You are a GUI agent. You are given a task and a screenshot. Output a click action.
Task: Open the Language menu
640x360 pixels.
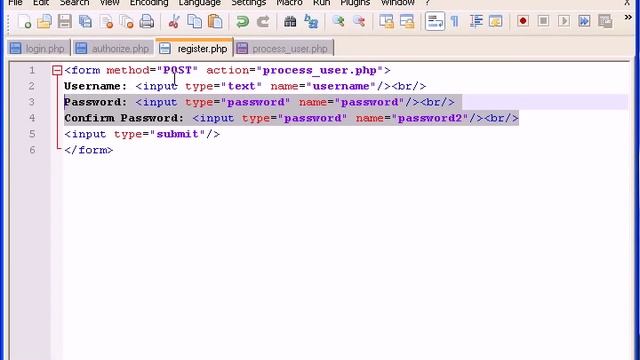(200, 3)
